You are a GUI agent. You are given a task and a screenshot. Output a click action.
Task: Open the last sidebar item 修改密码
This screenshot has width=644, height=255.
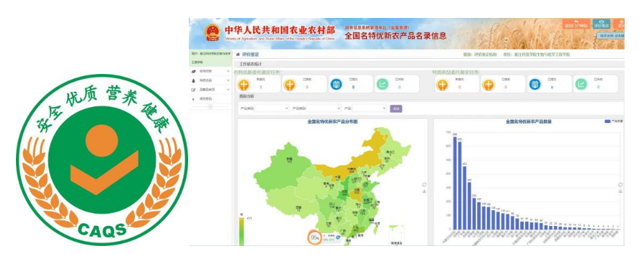(210, 99)
